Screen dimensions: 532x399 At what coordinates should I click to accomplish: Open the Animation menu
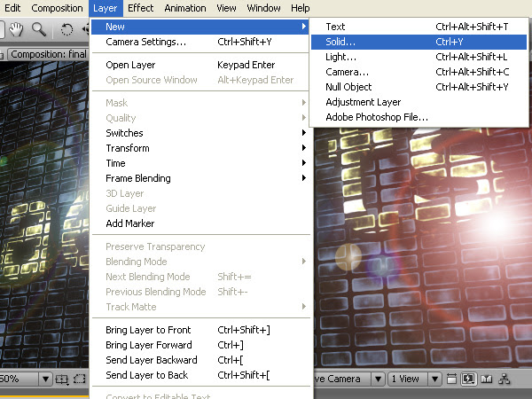(x=185, y=8)
